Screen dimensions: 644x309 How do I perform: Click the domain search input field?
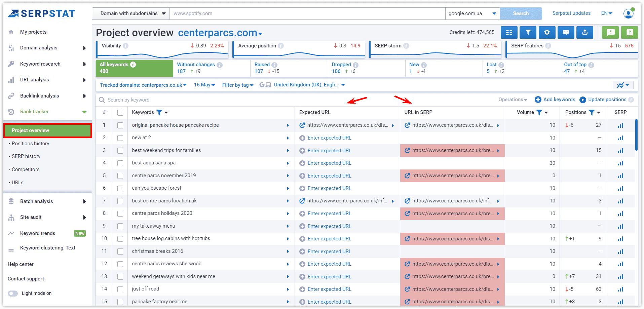[307, 13]
